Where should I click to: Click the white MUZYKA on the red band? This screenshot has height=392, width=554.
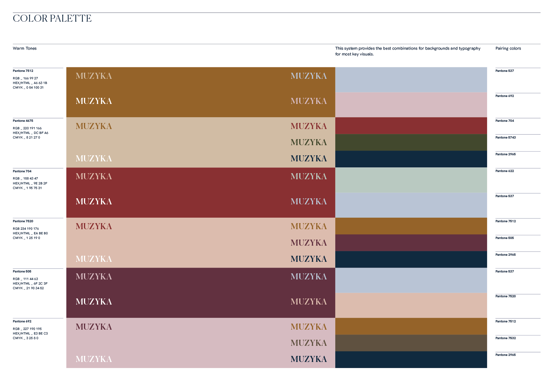(x=94, y=201)
